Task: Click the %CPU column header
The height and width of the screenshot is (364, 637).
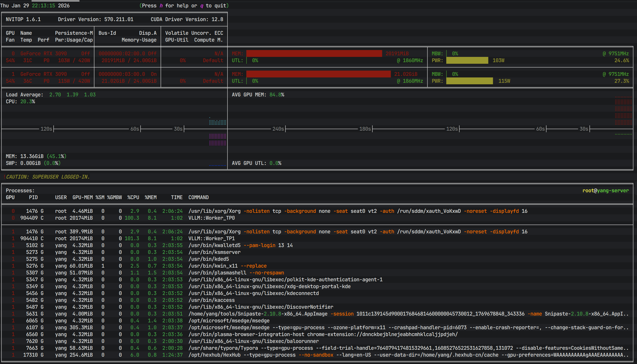Action: click(133, 197)
